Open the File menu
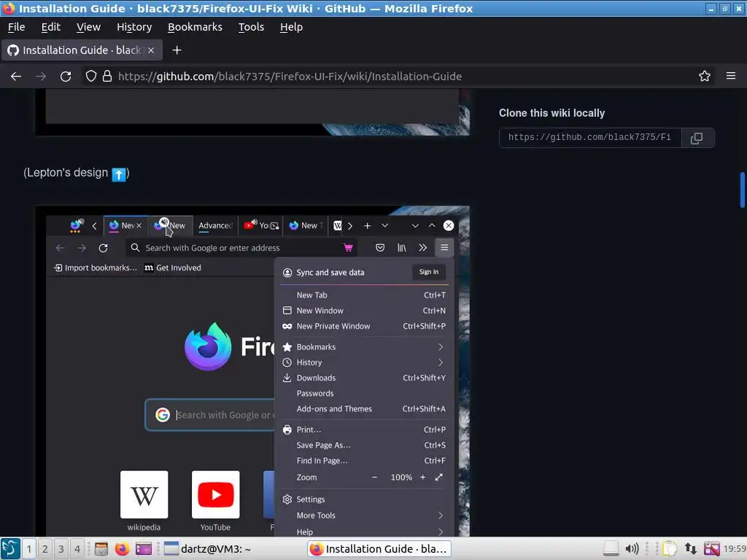This screenshot has height=560, width=747. coord(16,27)
